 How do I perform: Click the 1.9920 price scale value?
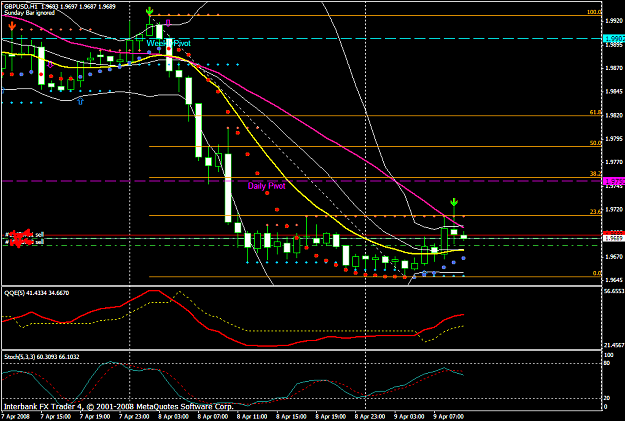click(x=614, y=21)
